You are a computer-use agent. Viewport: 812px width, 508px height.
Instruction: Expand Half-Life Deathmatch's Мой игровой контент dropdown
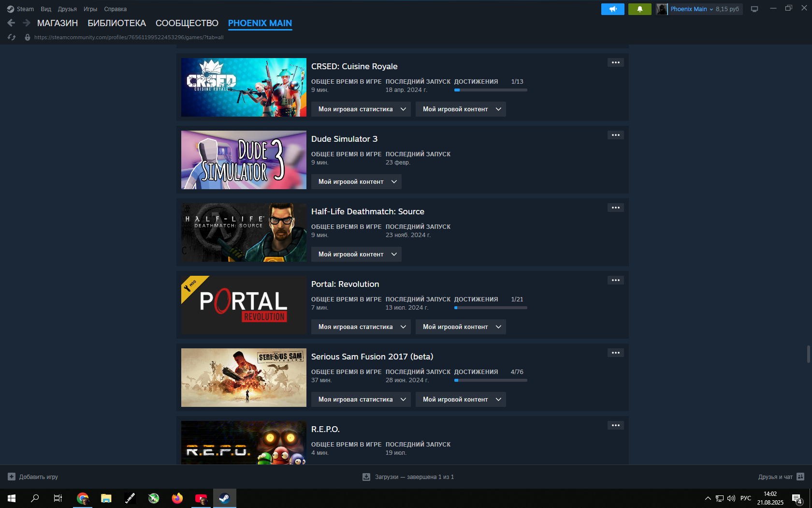pyautogui.click(x=356, y=254)
